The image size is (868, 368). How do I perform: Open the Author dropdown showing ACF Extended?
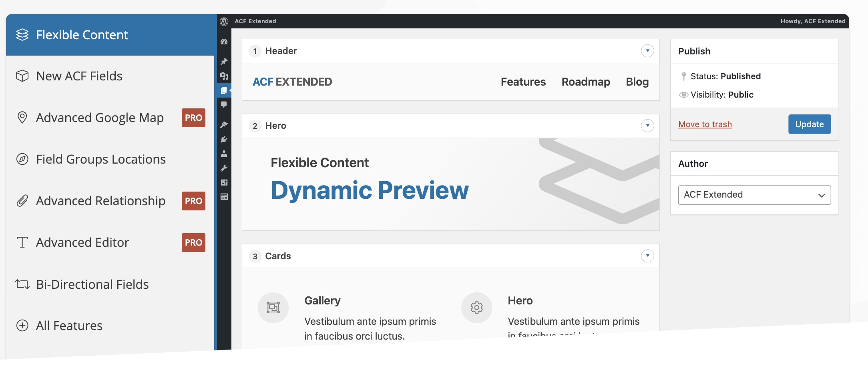pos(754,195)
